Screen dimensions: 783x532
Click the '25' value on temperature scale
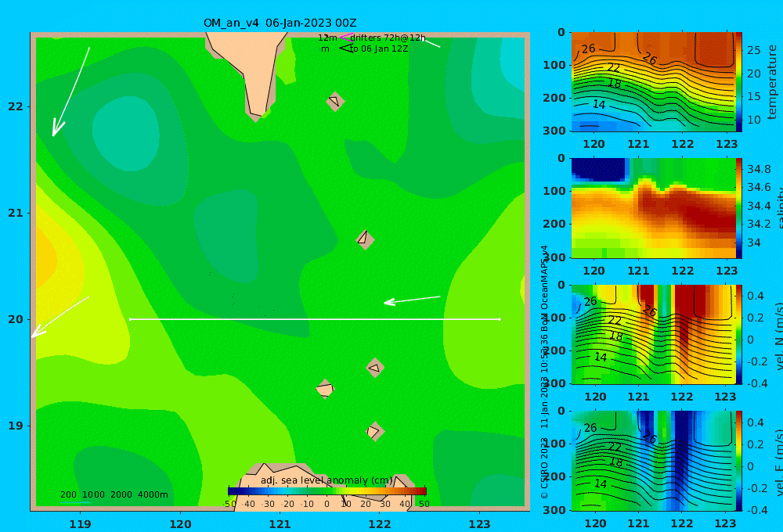pyautogui.click(x=753, y=50)
